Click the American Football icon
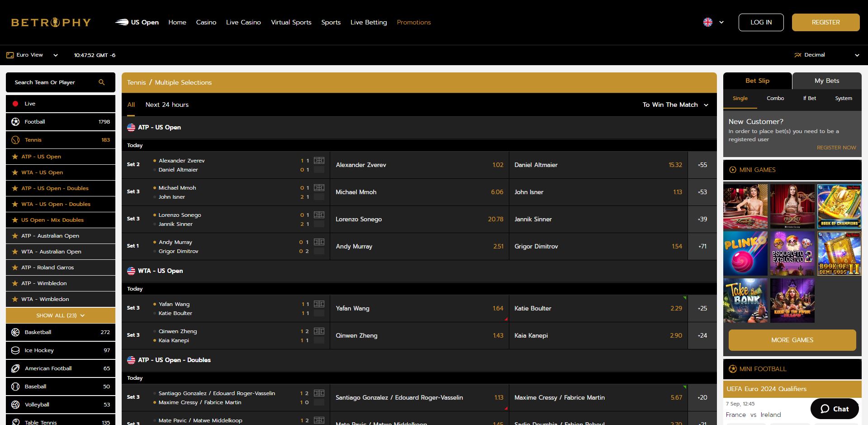Viewport: 868px width, 425px height. coord(15,368)
